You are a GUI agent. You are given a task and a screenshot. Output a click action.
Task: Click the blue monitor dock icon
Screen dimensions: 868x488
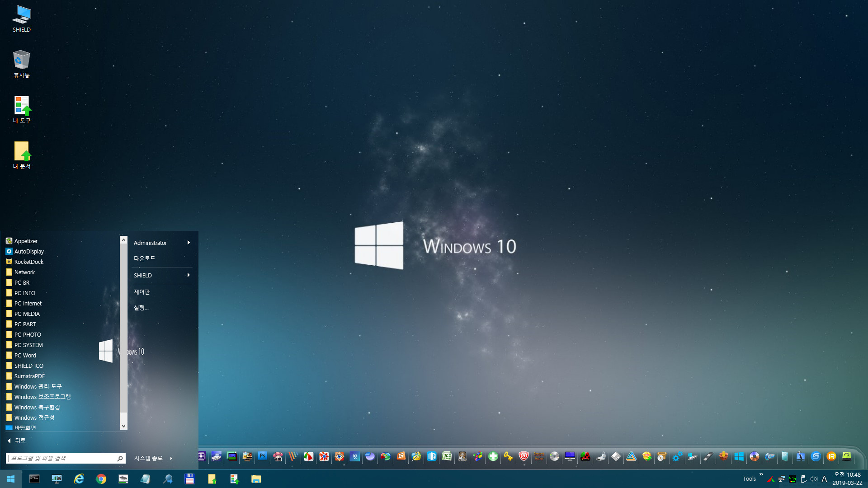click(570, 456)
